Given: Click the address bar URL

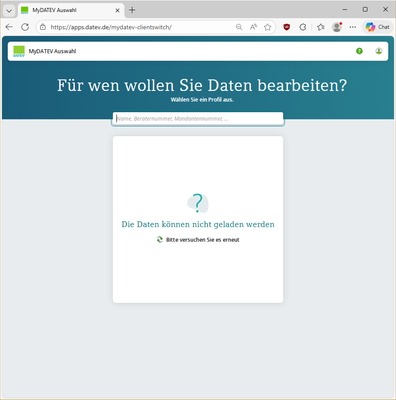Looking at the screenshot, I should 111,27.
